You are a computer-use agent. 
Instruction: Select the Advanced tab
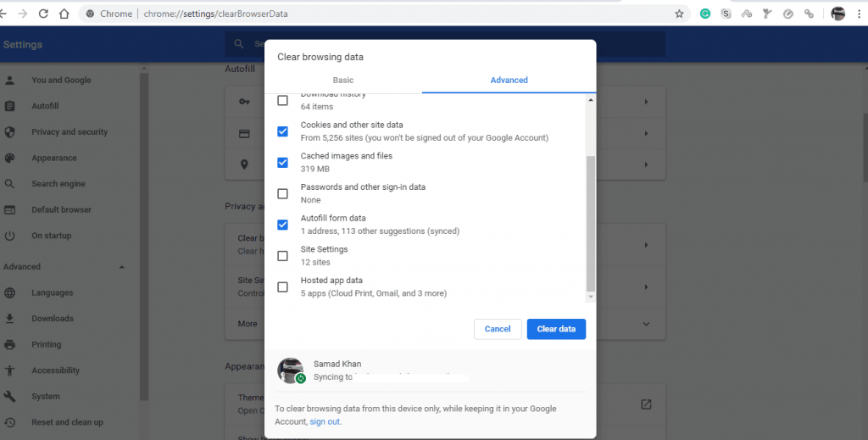click(x=509, y=81)
